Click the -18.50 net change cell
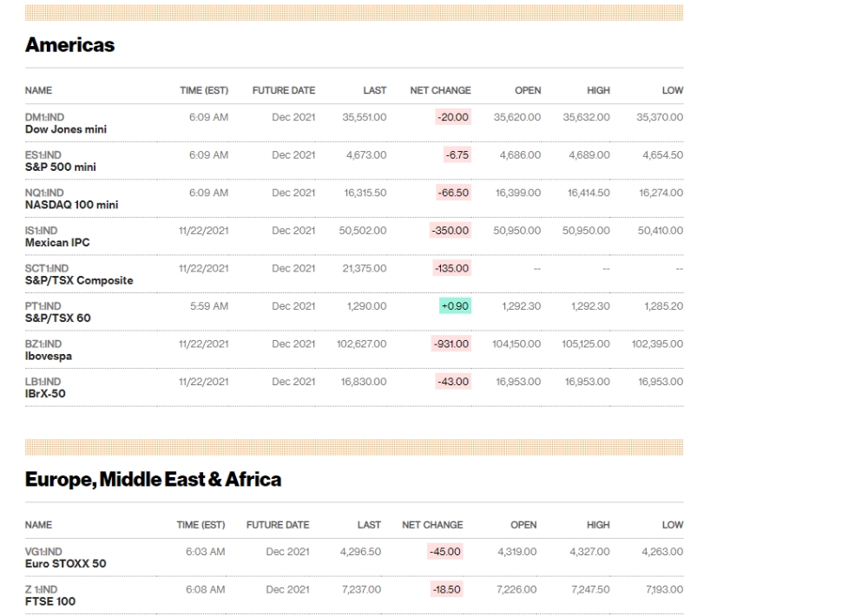This screenshot has height=616, width=868. click(446, 589)
